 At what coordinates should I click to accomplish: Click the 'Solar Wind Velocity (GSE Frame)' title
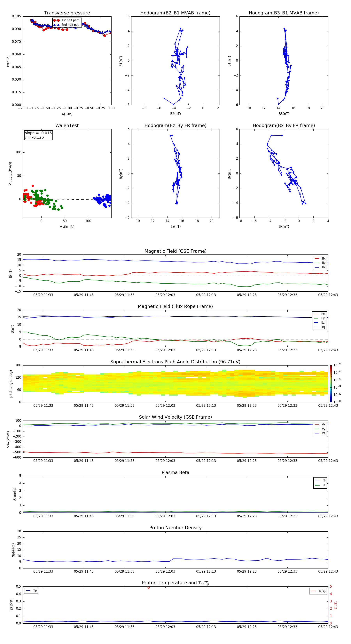175,417
